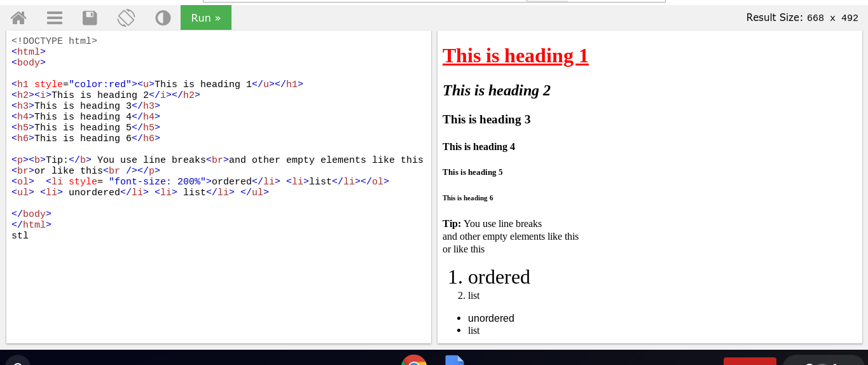
Task: Click the 'stl' text in the code editor
Action: 20,235
